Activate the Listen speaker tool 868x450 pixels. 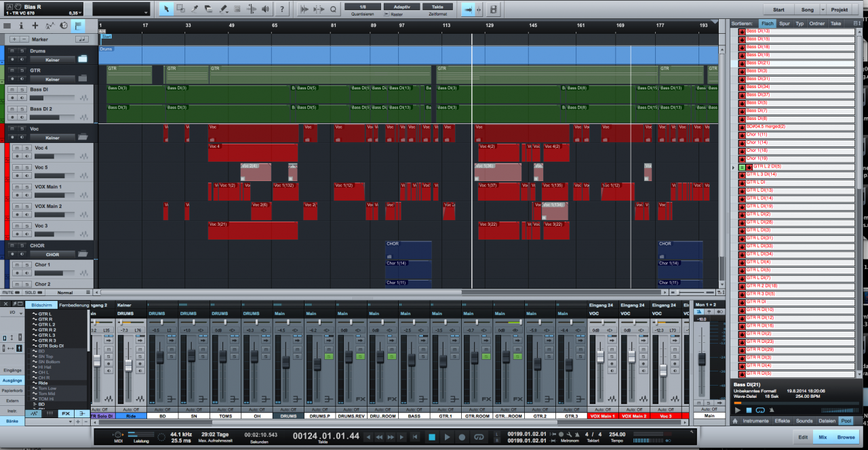(x=265, y=9)
